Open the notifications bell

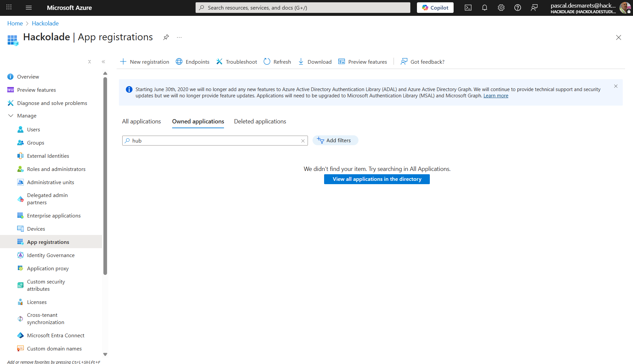484,8
